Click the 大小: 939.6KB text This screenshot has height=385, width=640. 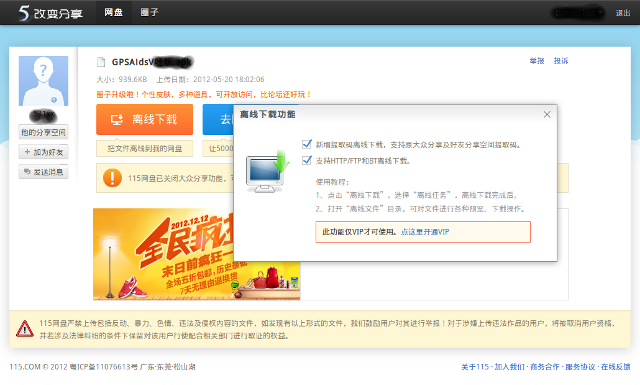click(x=122, y=79)
